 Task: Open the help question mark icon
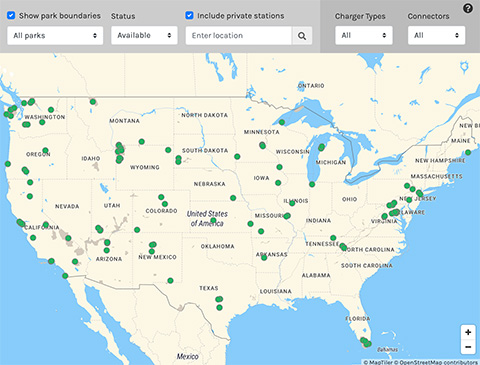click(x=468, y=8)
